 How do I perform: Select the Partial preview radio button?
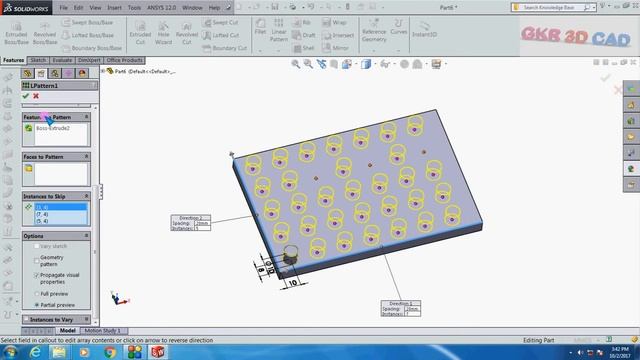(x=37, y=305)
